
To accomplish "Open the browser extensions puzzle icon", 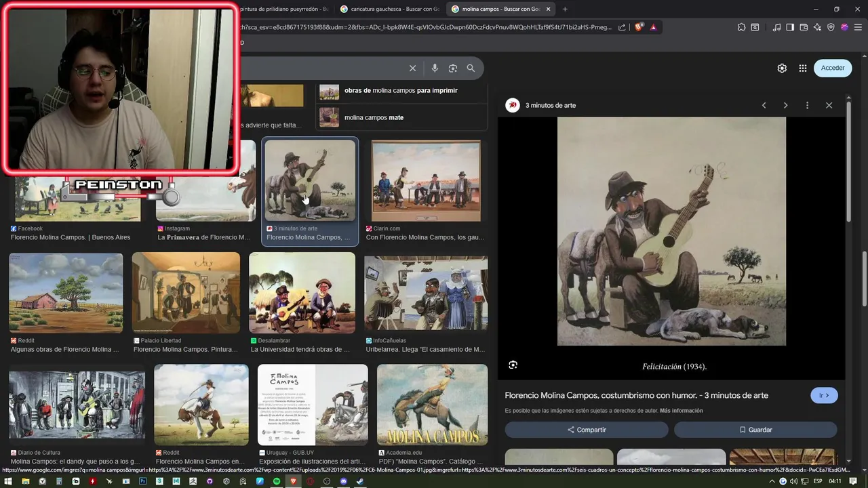I will pos(741,27).
